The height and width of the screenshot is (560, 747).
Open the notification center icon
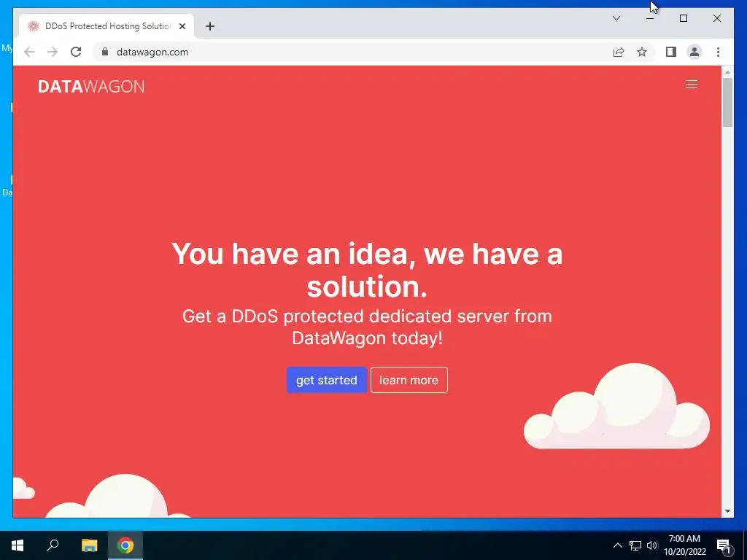coord(724,545)
